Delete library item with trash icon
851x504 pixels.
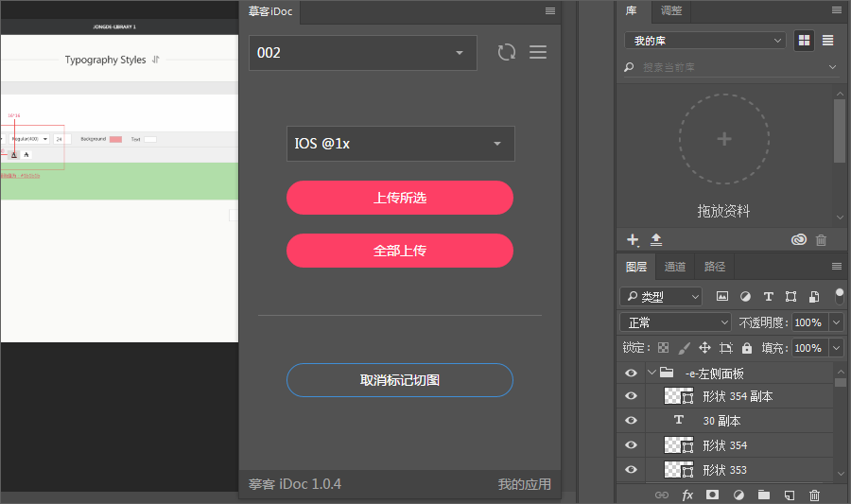(x=821, y=240)
